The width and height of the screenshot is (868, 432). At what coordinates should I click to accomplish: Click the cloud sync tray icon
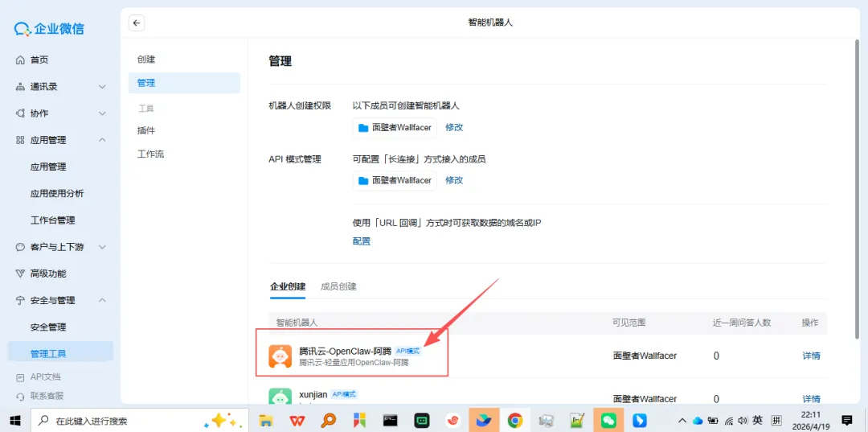pyautogui.click(x=698, y=421)
